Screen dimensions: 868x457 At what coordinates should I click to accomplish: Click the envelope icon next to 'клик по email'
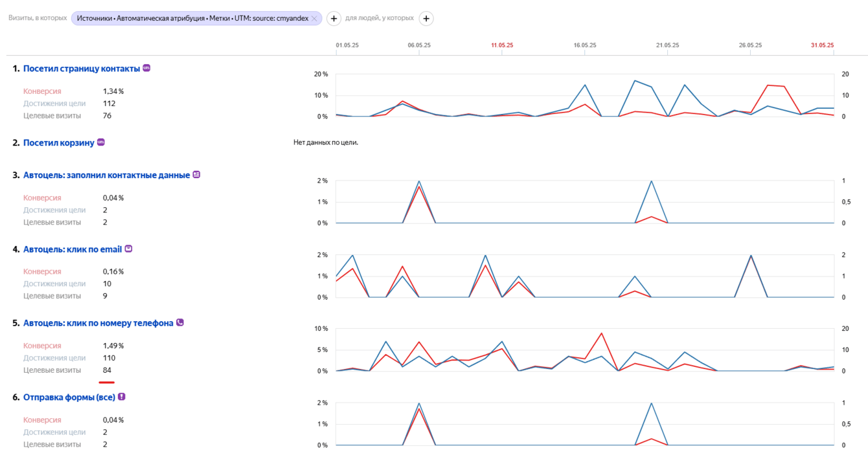click(128, 249)
